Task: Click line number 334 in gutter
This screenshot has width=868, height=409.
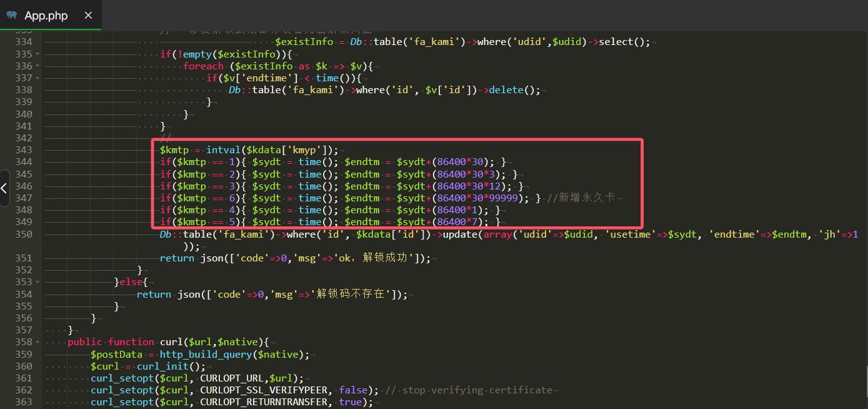Action: (x=23, y=42)
